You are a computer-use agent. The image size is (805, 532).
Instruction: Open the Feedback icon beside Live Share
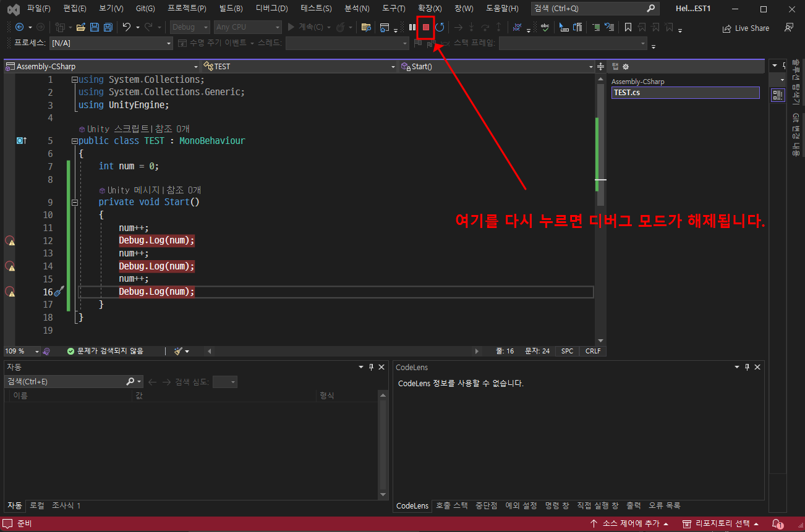tap(788, 28)
